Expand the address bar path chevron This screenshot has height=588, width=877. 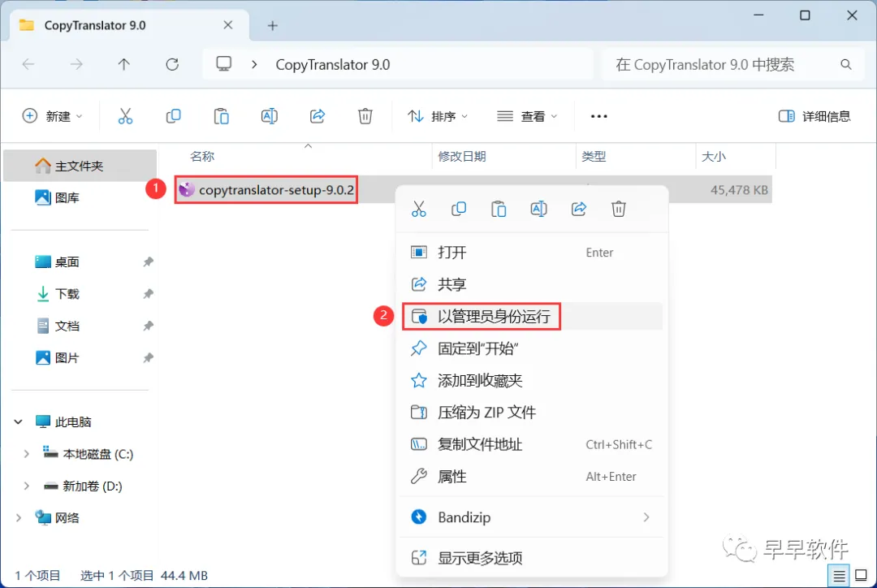click(x=254, y=64)
